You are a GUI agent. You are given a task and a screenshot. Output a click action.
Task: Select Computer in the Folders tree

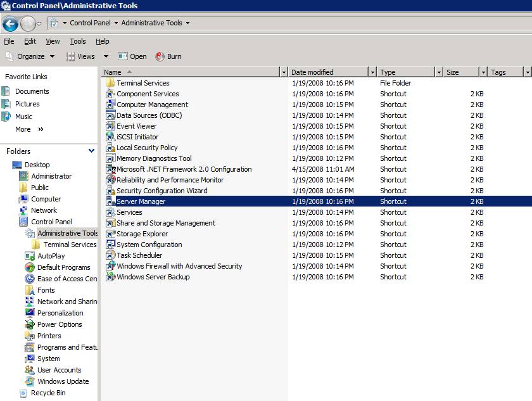click(46, 199)
